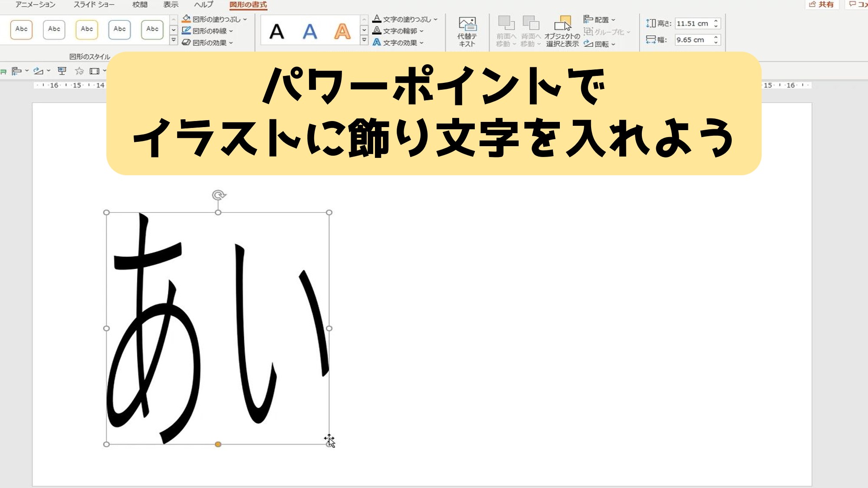Apply the gray-outlined Abc shape style
Screen dimensions: 868x488
pyautogui.click(x=54, y=29)
